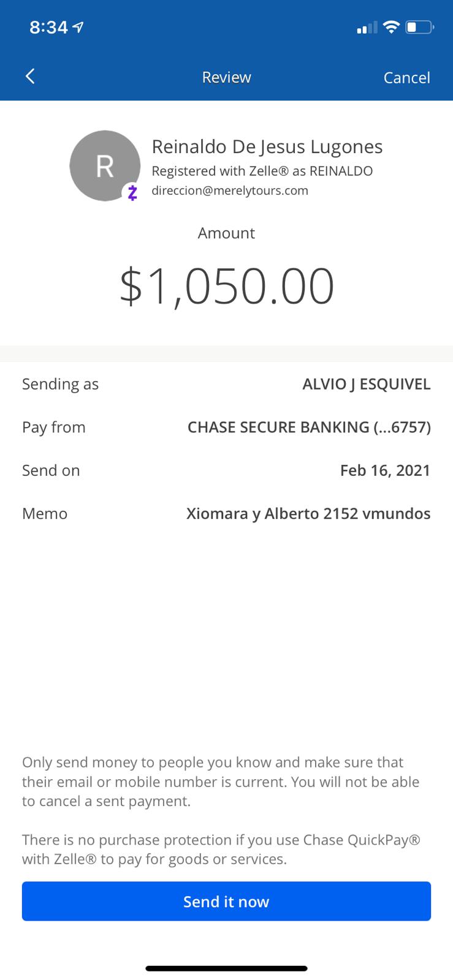Tap the cellular signal bars

pyautogui.click(x=367, y=28)
